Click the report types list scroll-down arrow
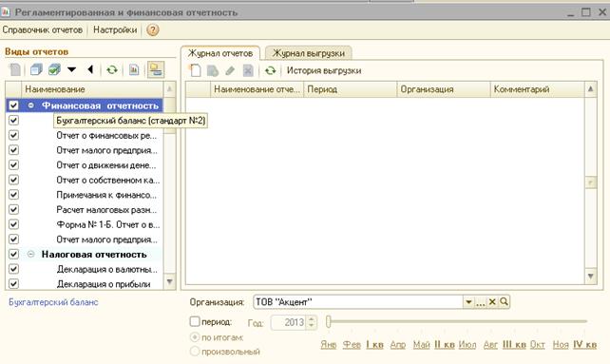Viewport: 610px width, 364px height. [170, 281]
